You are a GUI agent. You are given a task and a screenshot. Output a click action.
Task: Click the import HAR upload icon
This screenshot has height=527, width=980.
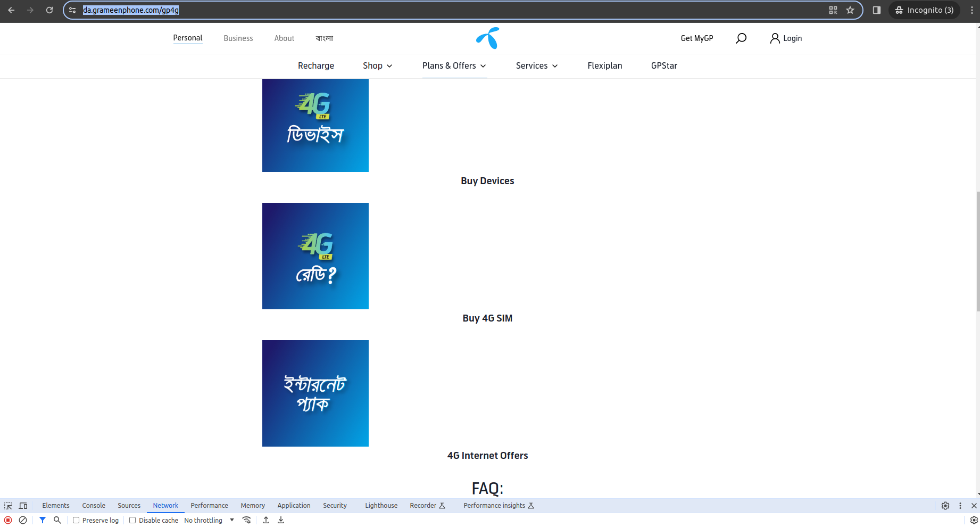266,520
